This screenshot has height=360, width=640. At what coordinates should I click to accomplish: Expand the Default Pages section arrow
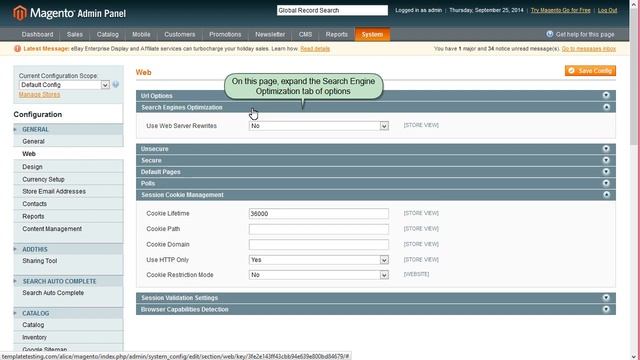[606, 171]
